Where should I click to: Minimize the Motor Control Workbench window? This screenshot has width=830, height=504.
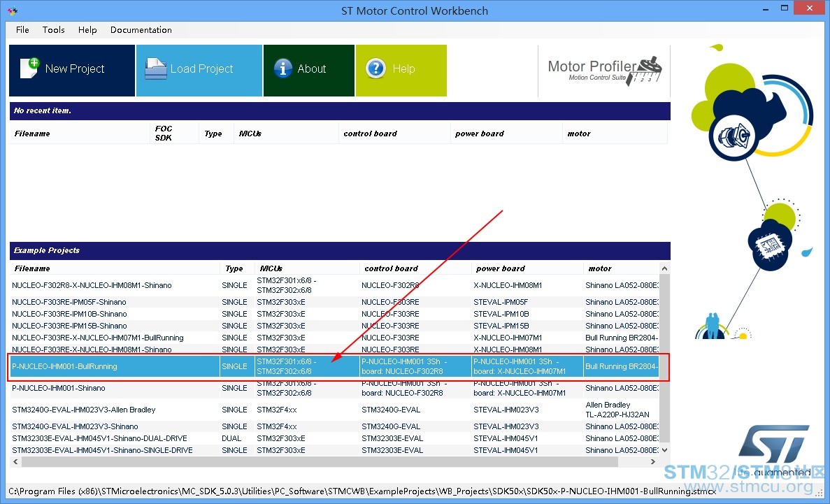pyautogui.click(x=766, y=9)
